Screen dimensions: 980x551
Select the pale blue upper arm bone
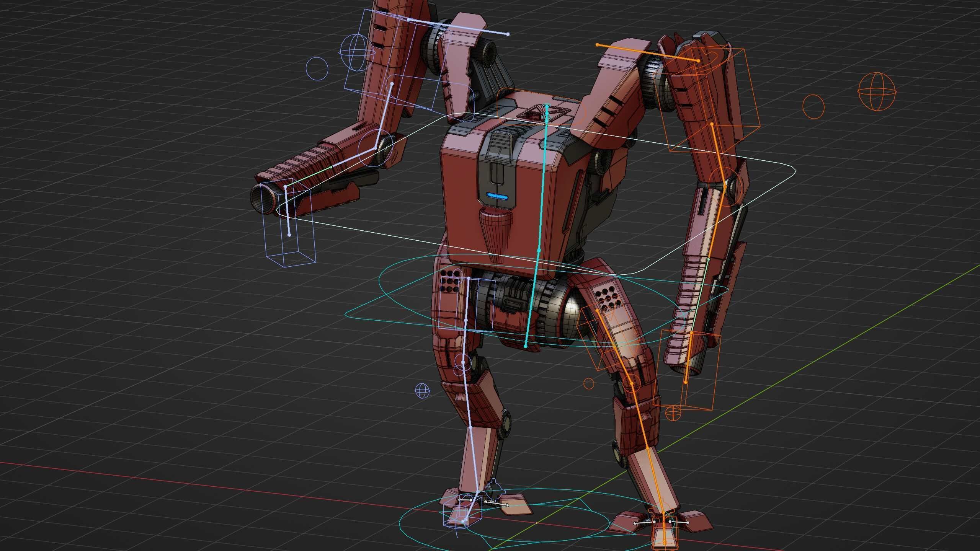click(x=384, y=117)
